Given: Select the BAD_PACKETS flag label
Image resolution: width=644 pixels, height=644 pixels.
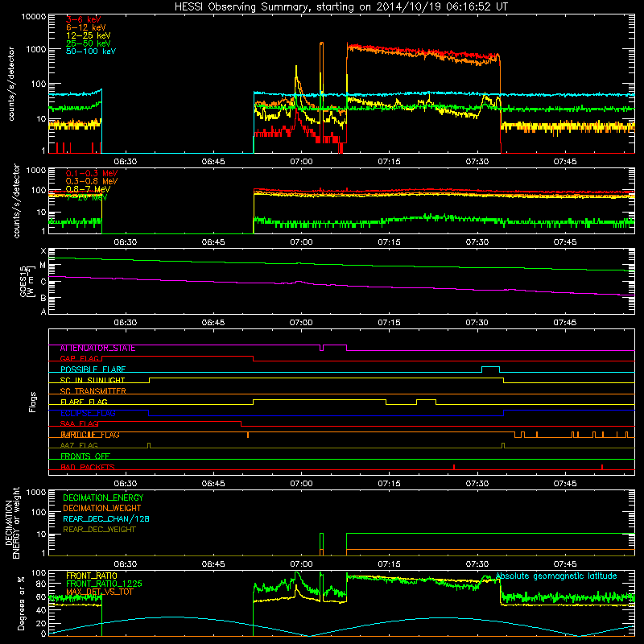Looking at the screenshot, I should [x=88, y=467].
